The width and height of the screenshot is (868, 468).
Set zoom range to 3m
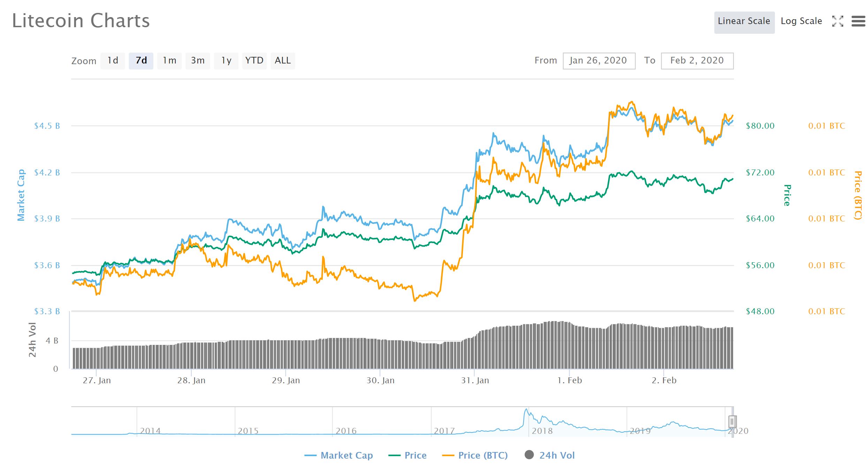[x=198, y=61]
